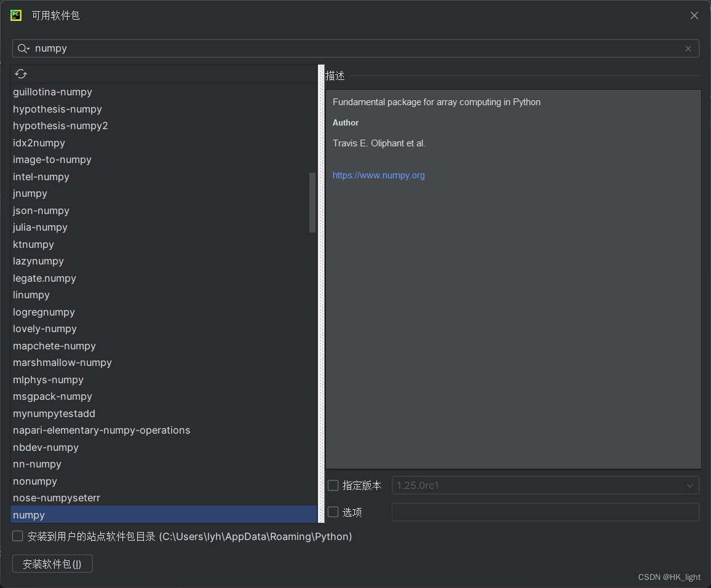Select ktnumpy package

point(164,244)
